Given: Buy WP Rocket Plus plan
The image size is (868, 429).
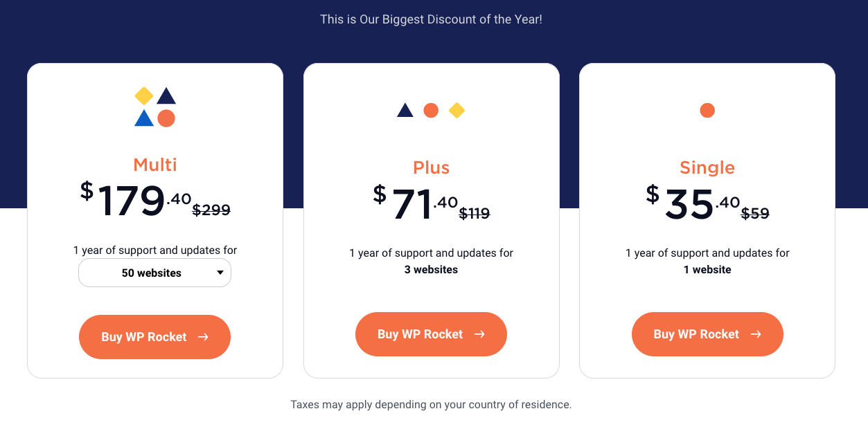Looking at the screenshot, I should pyautogui.click(x=431, y=334).
